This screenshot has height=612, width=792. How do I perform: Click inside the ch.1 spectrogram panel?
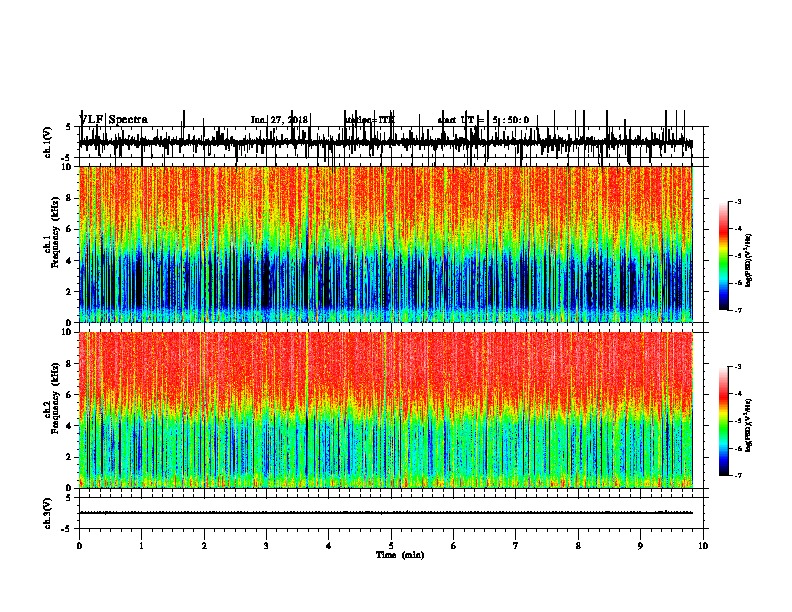386,244
